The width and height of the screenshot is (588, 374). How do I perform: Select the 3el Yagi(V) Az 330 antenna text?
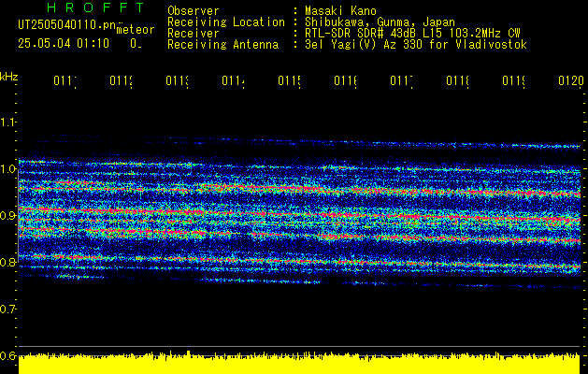pos(416,45)
